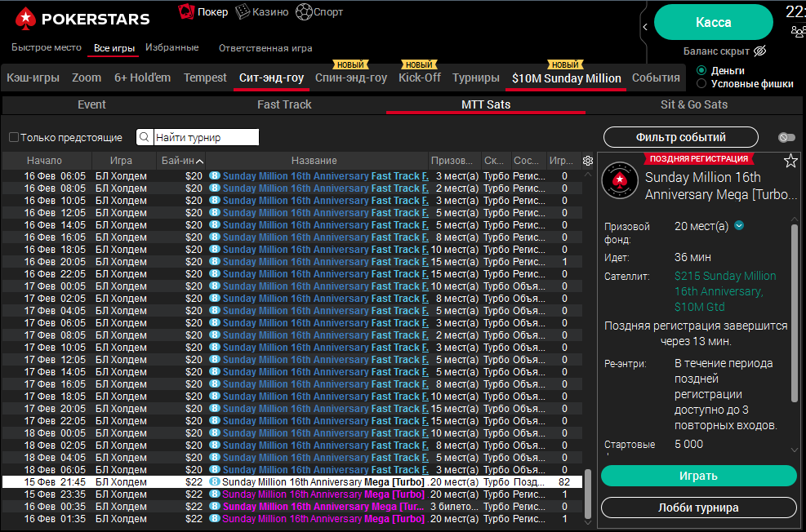Expand the prize pool places chevron
806x532 pixels.
[x=739, y=226]
